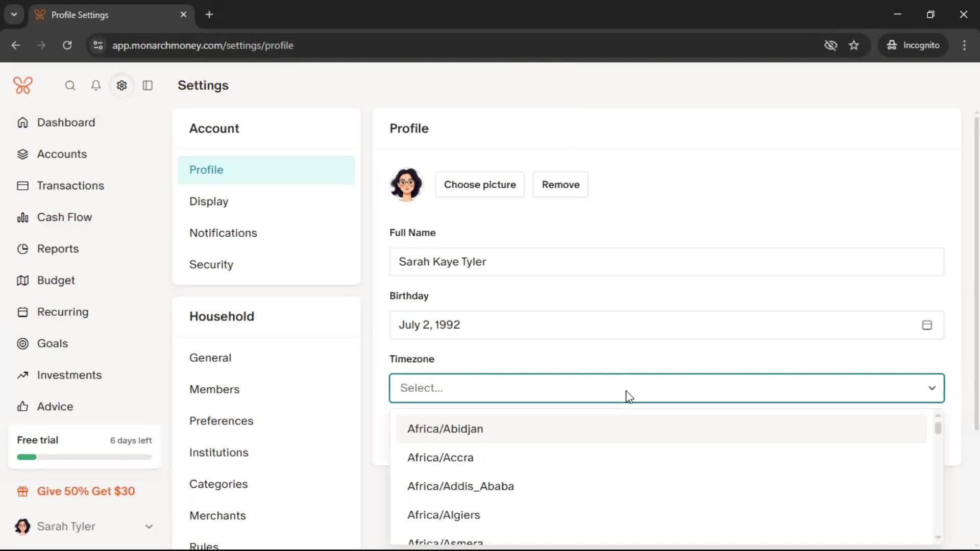Open the birthday calendar icon
Image resolution: width=980 pixels, height=551 pixels.
tap(927, 325)
